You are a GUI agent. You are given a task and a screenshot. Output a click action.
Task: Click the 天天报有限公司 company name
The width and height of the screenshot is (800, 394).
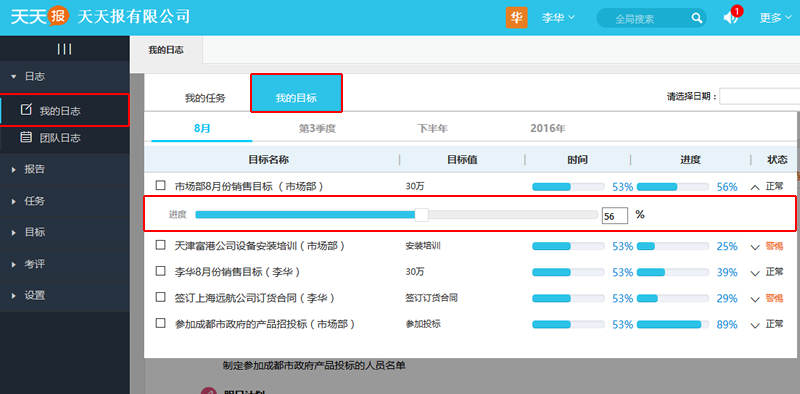click(134, 16)
